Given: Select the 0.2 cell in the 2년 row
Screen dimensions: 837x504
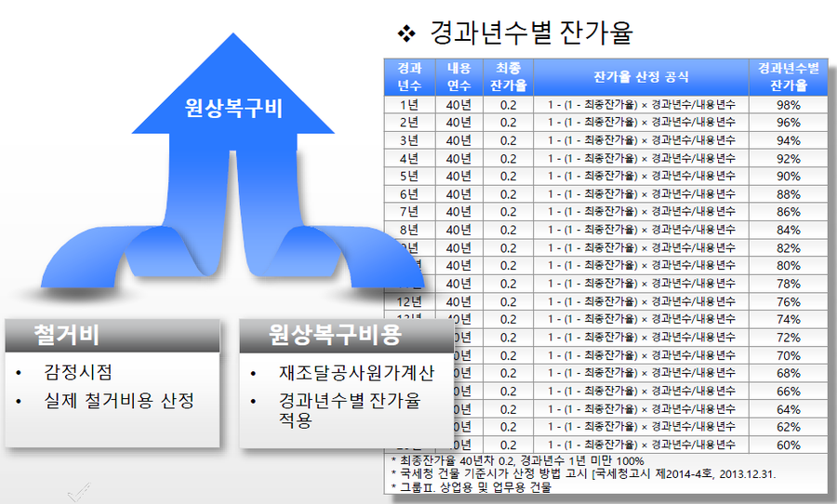Looking at the screenshot, I should point(508,122).
